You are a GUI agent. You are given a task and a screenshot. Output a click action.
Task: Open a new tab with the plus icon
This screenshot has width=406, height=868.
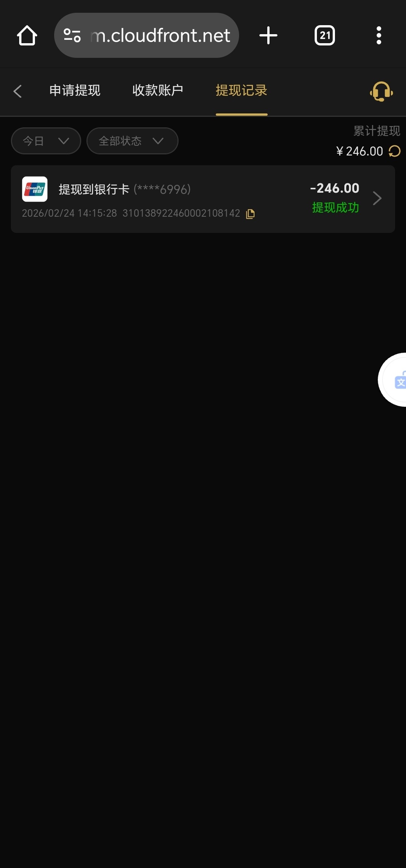268,35
